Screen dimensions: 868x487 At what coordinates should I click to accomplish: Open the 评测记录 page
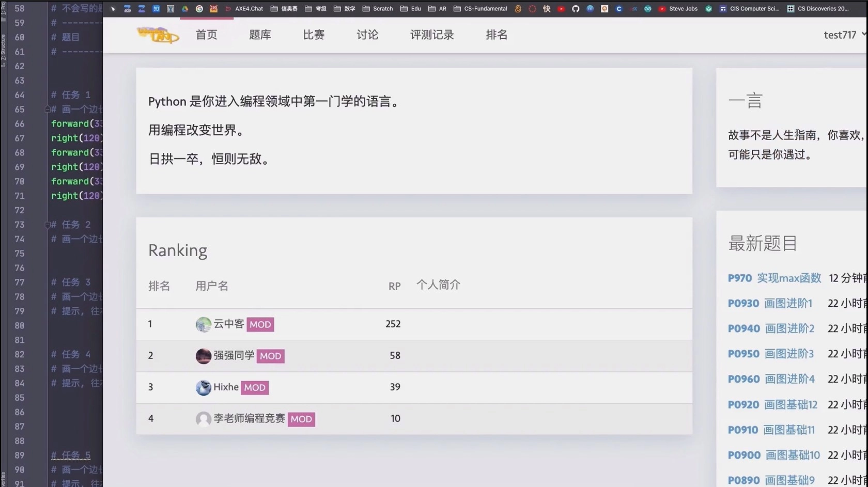point(431,35)
